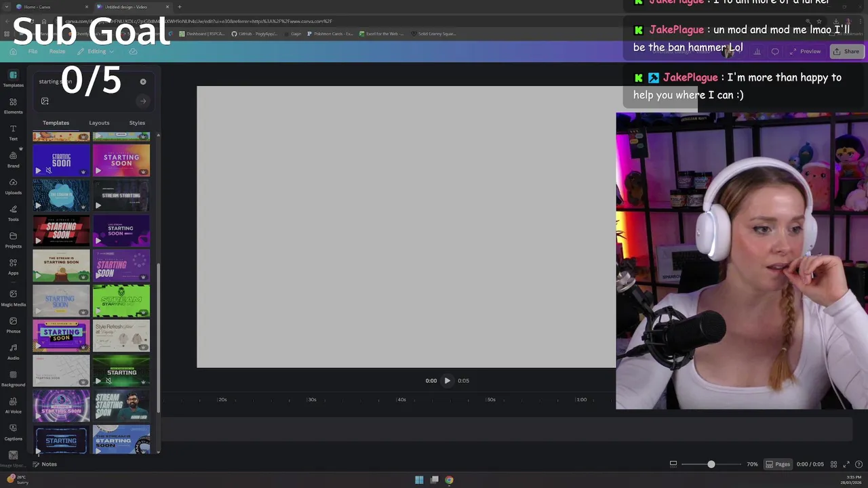Open the analytics bar chart icon
Screen dimensions: 868x488
click(x=757, y=52)
